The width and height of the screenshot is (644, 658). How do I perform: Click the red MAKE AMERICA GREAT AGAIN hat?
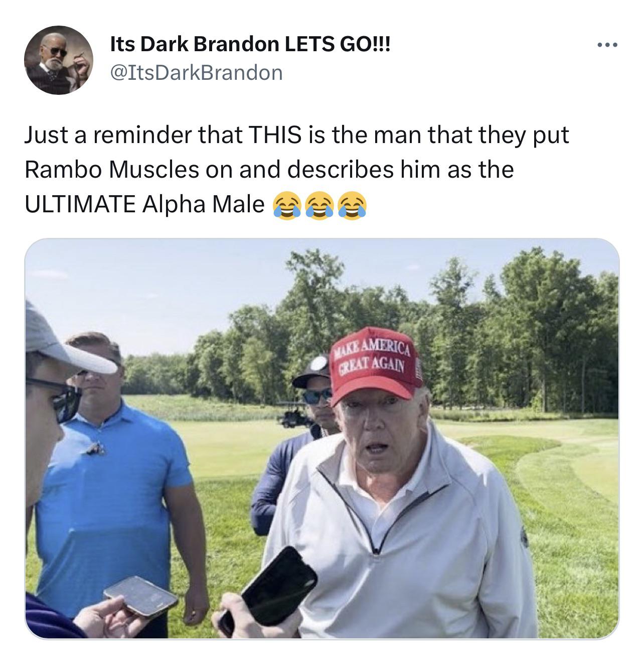[x=376, y=364]
